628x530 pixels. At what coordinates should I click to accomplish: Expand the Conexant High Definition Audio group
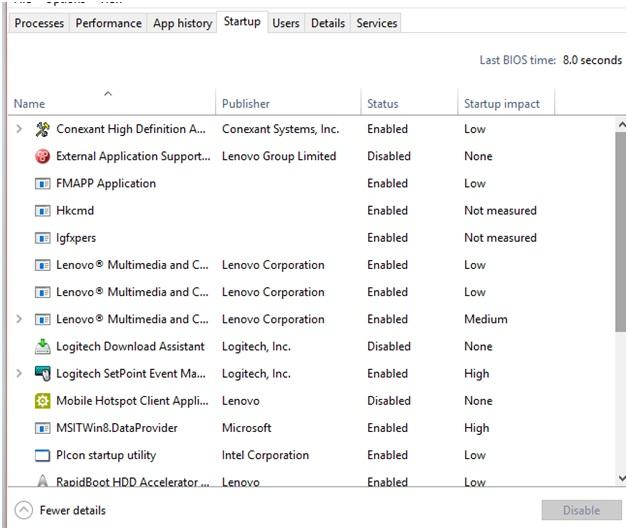[x=19, y=129]
